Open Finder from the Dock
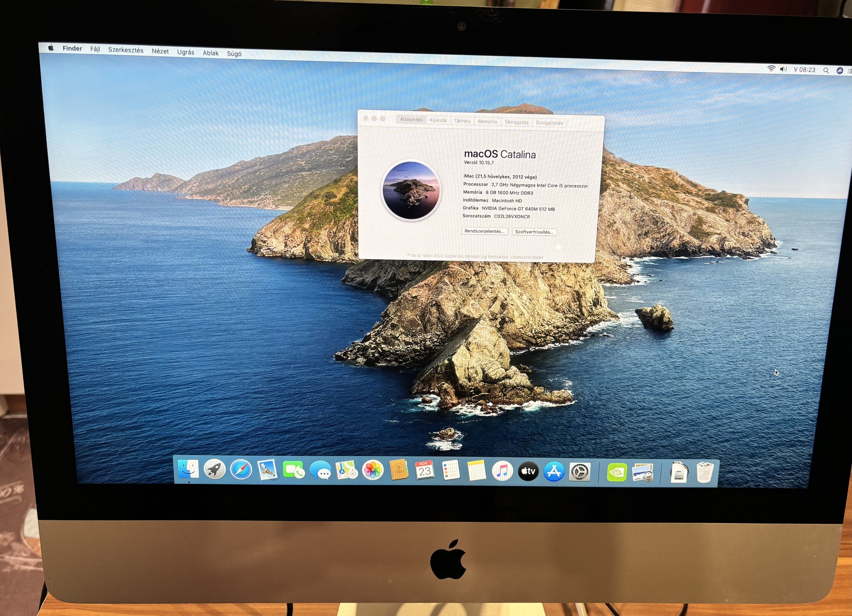This screenshot has width=852, height=616. 188,469
